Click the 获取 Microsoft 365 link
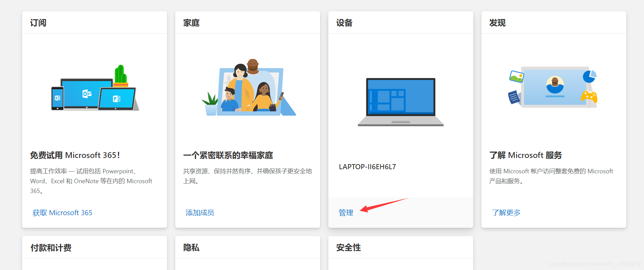644x270 pixels. pos(62,213)
